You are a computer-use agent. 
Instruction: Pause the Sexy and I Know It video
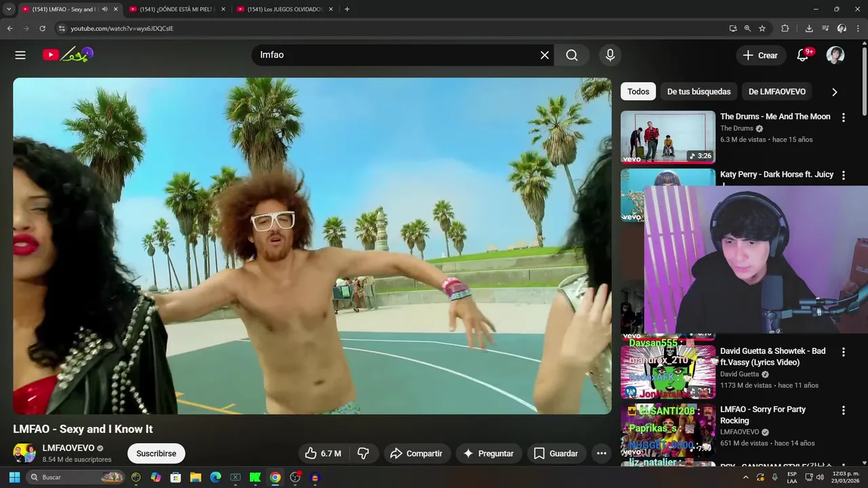coord(312,245)
